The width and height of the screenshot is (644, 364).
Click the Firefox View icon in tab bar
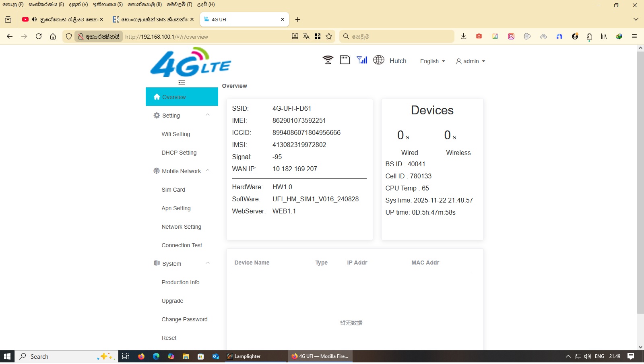tap(8, 19)
